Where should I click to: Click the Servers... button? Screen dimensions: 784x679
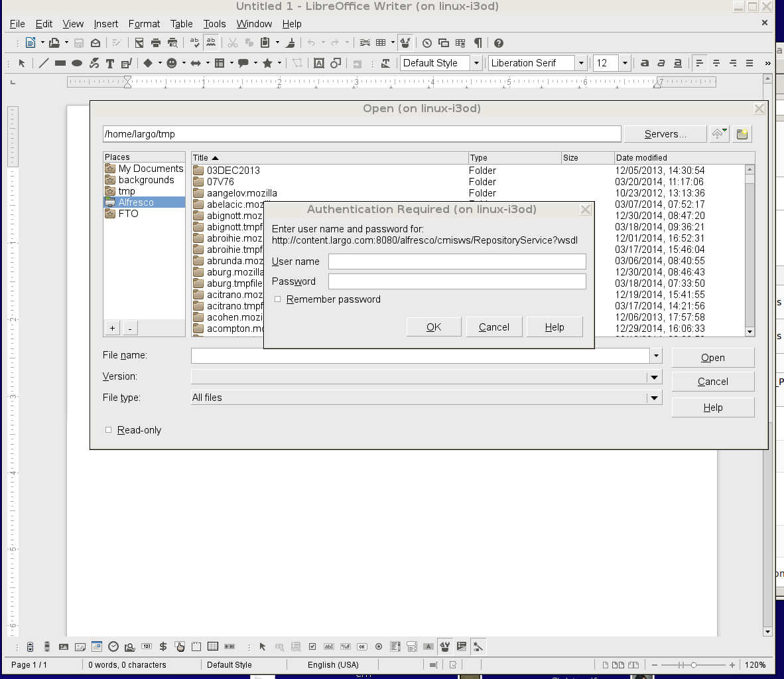pyautogui.click(x=665, y=134)
